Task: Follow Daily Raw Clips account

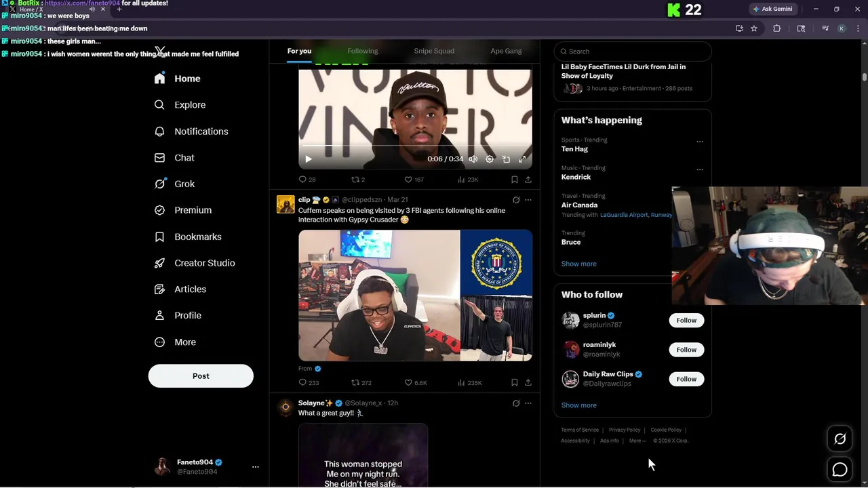Action: pyautogui.click(x=686, y=379)
